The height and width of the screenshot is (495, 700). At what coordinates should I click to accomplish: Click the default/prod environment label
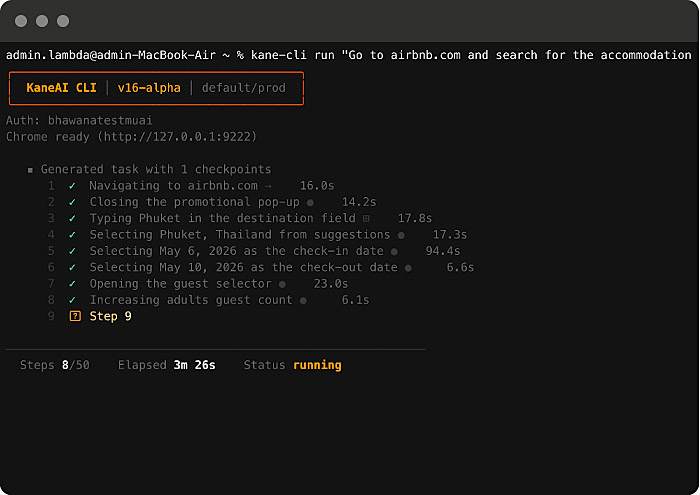(243, 88)
